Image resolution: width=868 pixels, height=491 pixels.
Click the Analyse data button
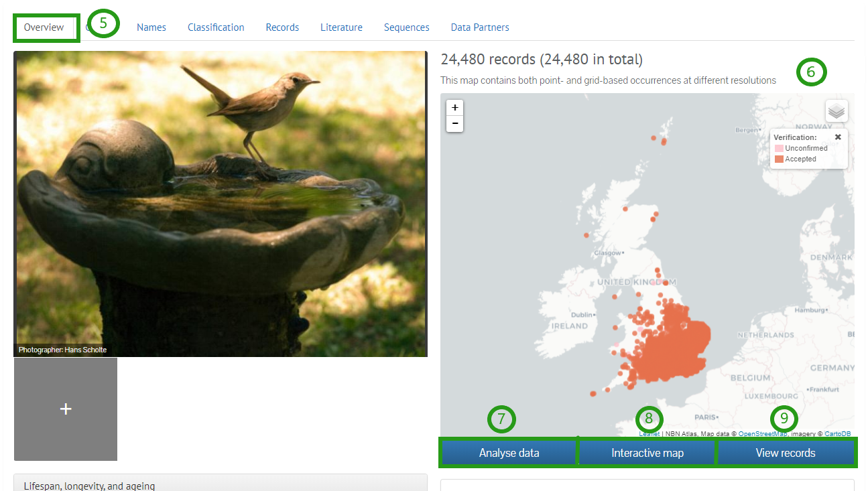tap(509, 453)
